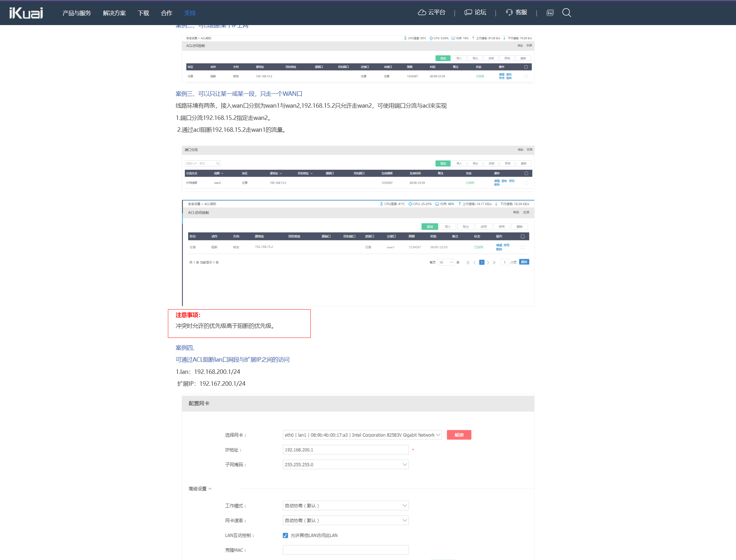The width and height of the screenshot is (736, 560).
Task: Click the IP address input field
Action: pos(345,450)
